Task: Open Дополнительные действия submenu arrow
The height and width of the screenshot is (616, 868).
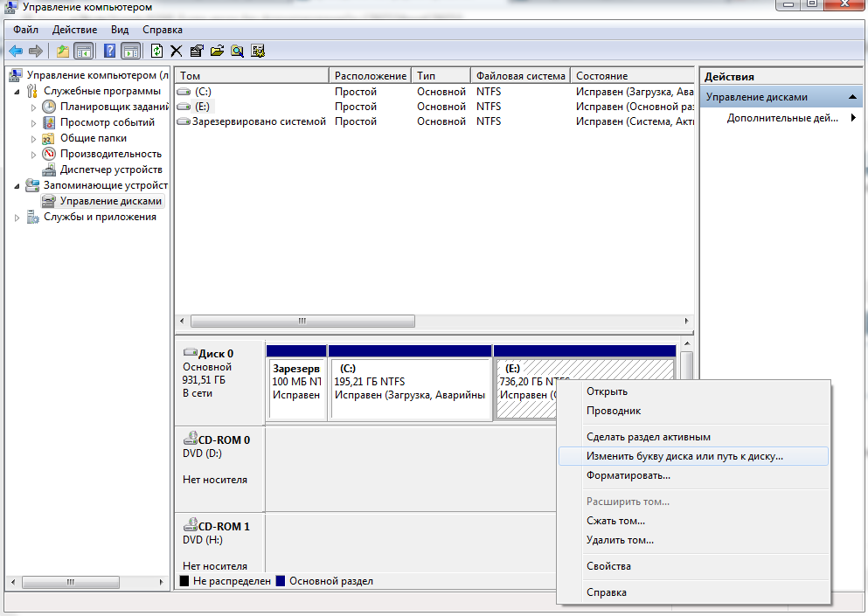Action: [x=854, y=117]
